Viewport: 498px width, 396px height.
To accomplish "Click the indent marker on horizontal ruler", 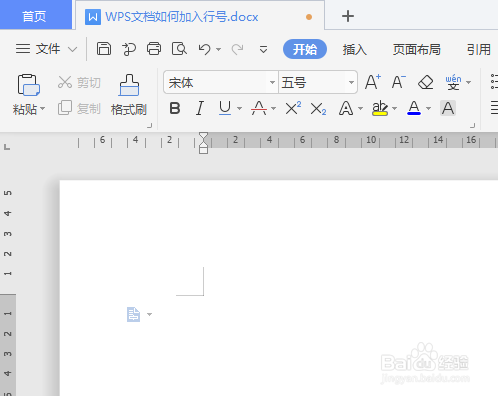I will (x=203, y=143).
